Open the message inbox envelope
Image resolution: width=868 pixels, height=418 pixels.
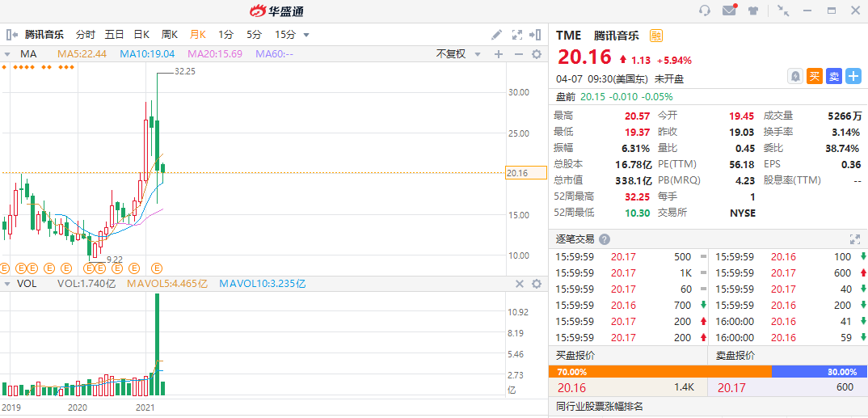coord(730,11)
